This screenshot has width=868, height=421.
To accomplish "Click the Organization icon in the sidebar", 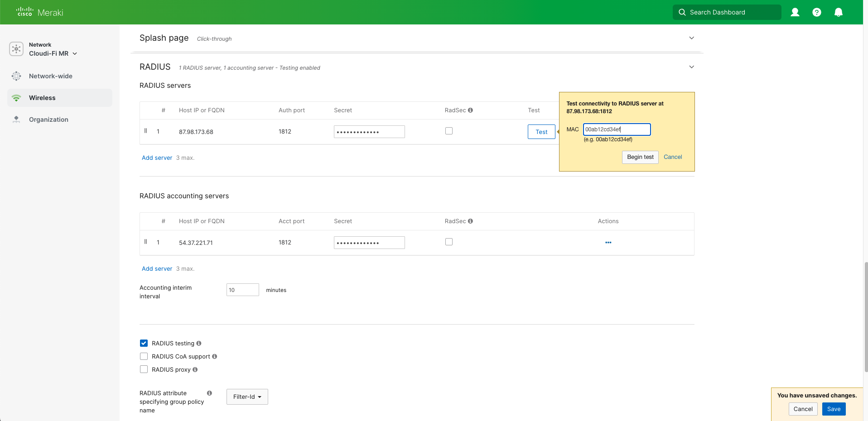I will (x=16, y=119).
